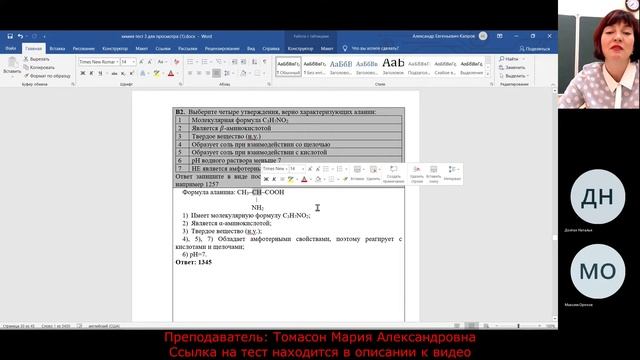Apply yellow highlight color in ribbon
640x360 pixels.
156,73
